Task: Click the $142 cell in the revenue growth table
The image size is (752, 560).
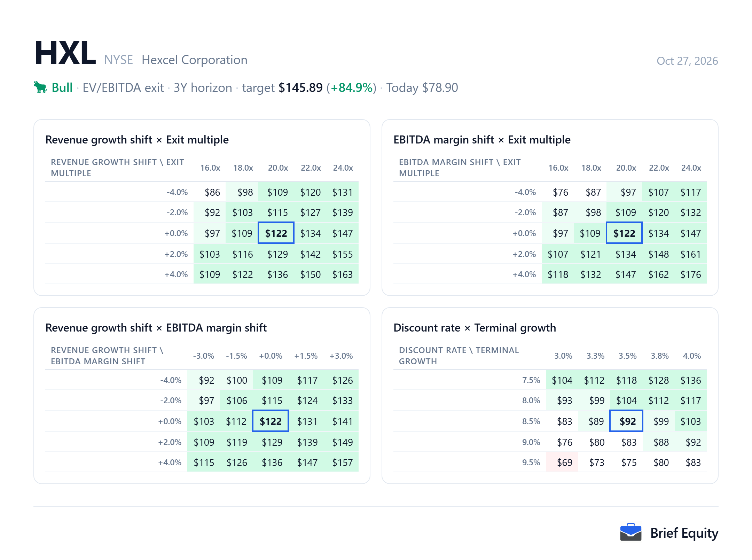Action: click(310, 254)
